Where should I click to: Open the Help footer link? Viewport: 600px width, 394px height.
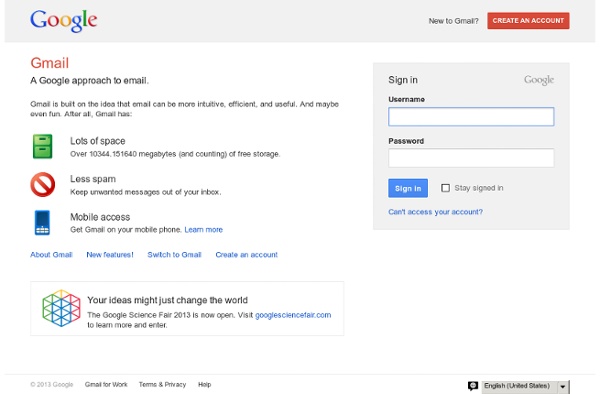(x=204, y=384)
